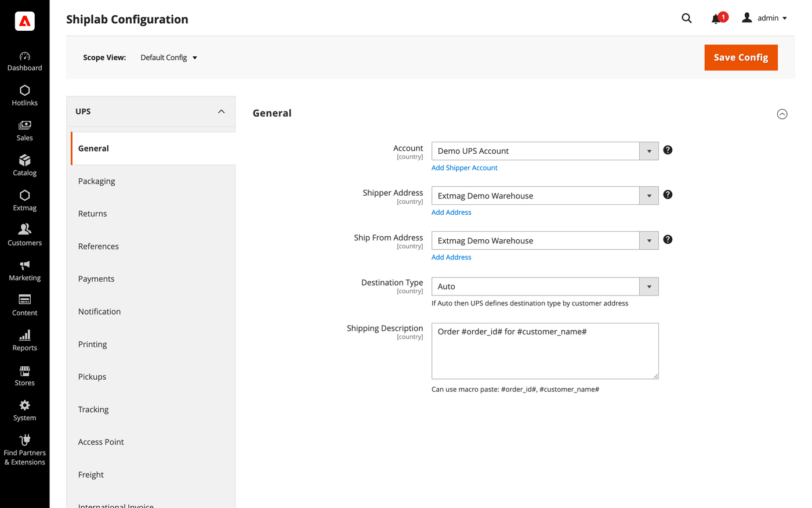Click the Shipping Description resize handle

(x=655, y=376)
